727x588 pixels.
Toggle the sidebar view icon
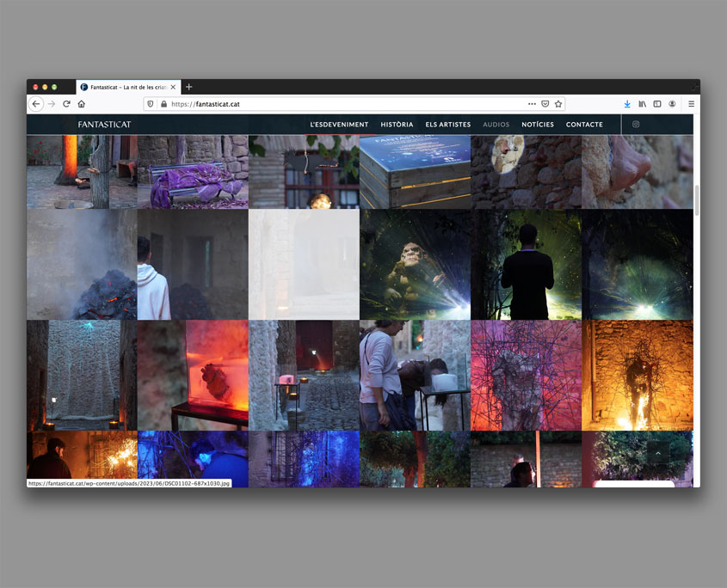(657, 104)
